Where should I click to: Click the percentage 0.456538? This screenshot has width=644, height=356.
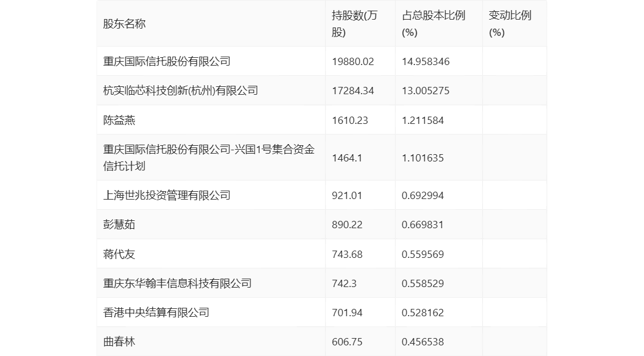click(422, 341)
